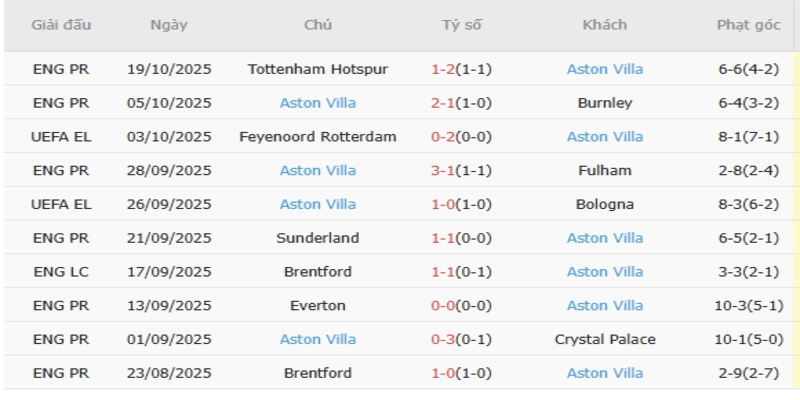Screen dimensions: 800x400
Task: Click the 3-1(1-1) score
Action: pos(461,171)
